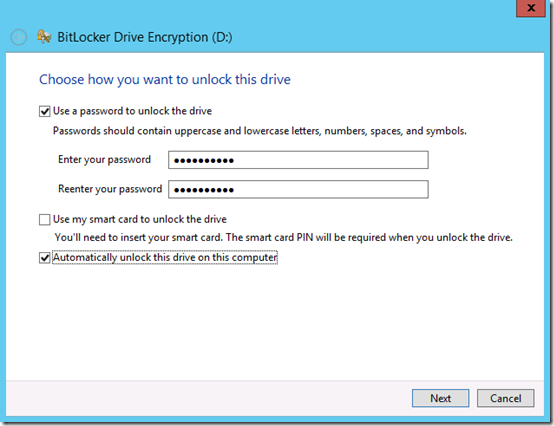Image resolution: width=554 pixels, height=426 pixels.
Task: Click the 'Choose how you want to unlock this drive' heading
Action: [x=165, y=79]
